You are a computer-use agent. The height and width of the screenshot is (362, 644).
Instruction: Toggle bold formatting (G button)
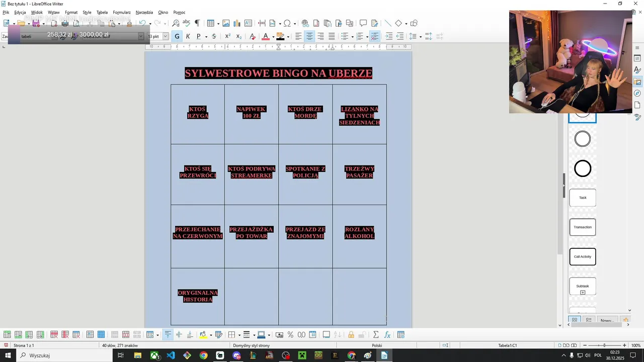(x=177, y=36)
